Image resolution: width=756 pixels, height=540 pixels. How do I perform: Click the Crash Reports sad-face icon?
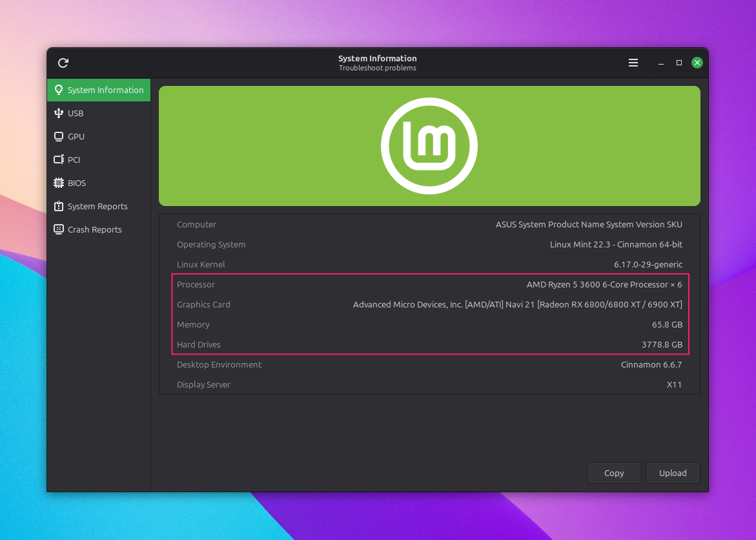[59, 229]
